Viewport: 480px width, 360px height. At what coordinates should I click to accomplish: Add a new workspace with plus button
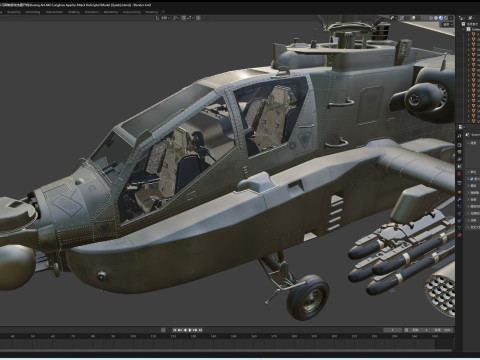point(163,12)
